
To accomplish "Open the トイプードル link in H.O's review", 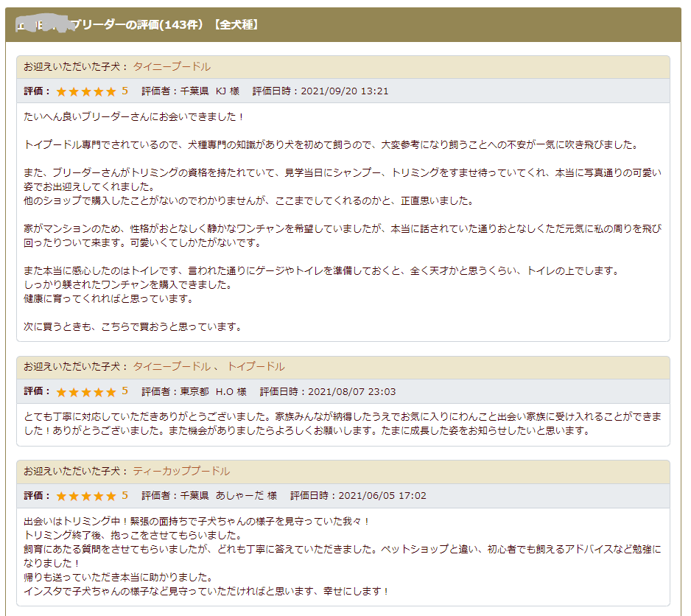I will (256, 366).
